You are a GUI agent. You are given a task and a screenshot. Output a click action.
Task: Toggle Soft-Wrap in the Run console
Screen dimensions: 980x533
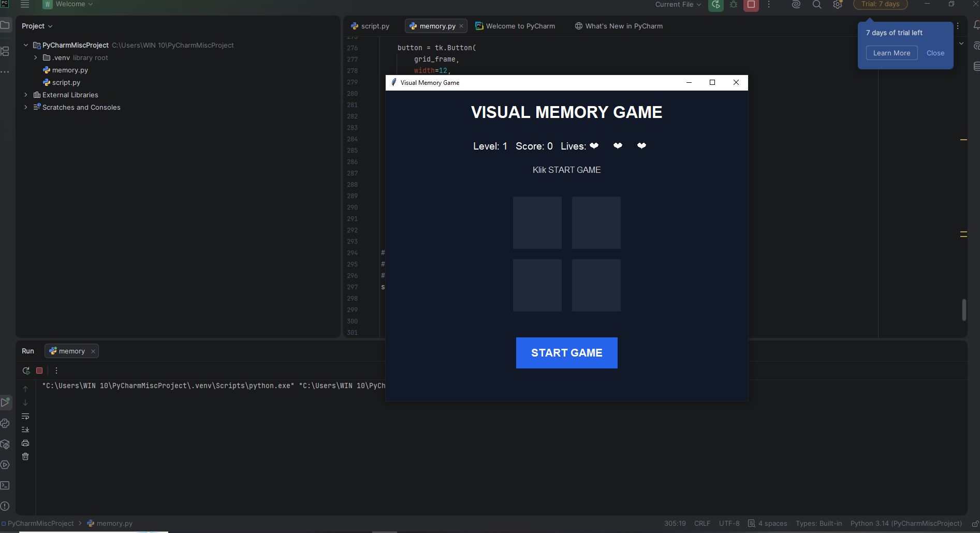25,416
